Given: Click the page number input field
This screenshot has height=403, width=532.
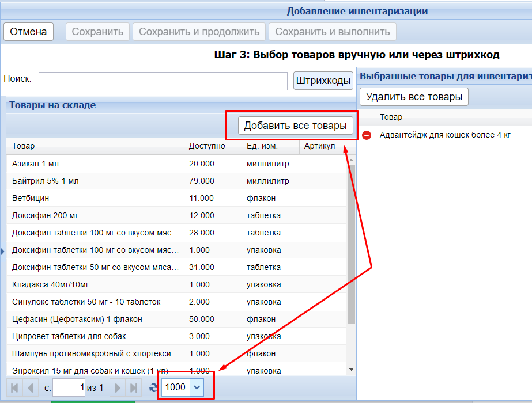Looking at the screenshot, I should point(69,387).
